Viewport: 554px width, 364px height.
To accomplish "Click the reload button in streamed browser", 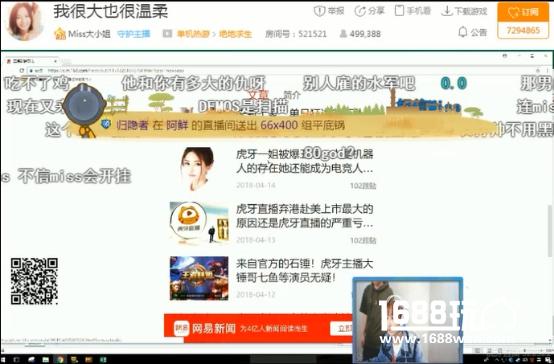I will pos(22,70).
